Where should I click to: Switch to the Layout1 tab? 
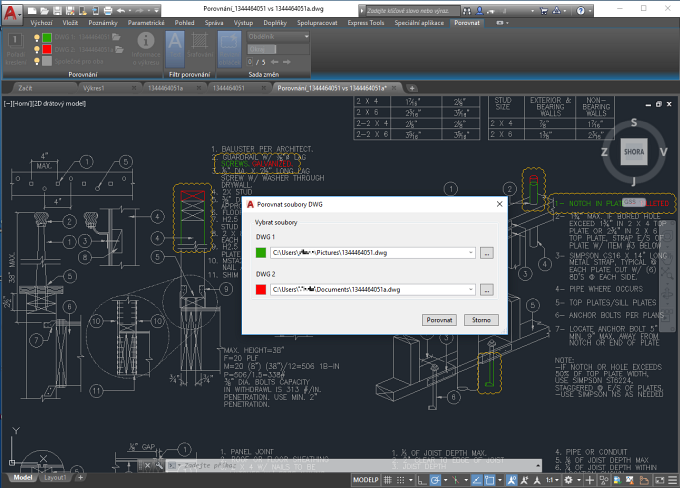point(55,477)
